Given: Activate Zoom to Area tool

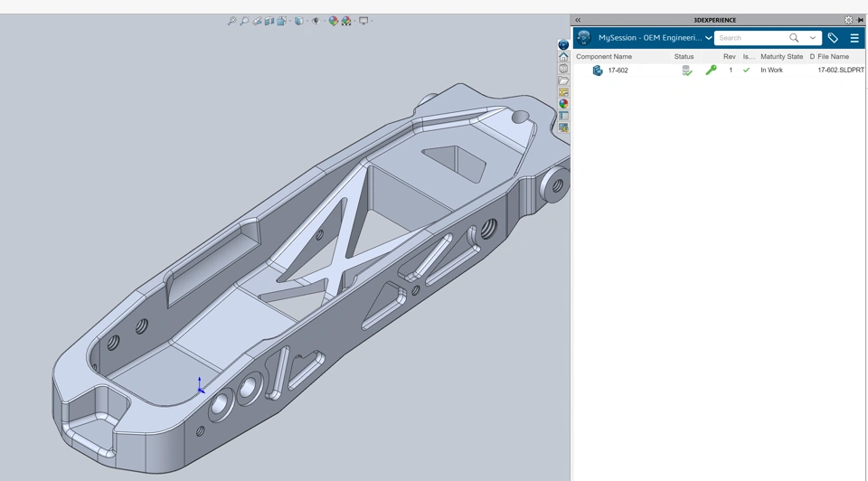Looking at the screenshot, I should click(244, 21).
